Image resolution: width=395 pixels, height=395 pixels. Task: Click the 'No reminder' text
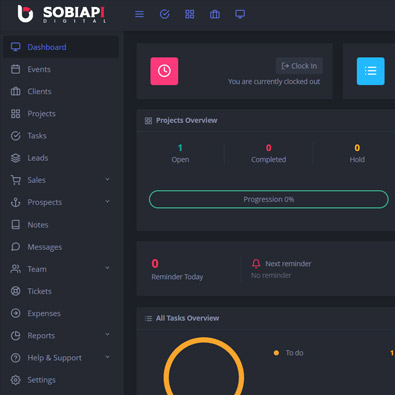coord(271,276)
